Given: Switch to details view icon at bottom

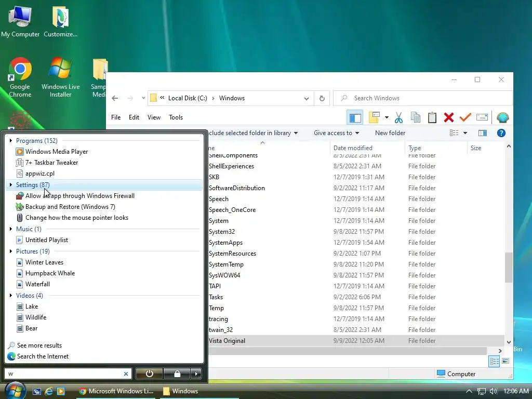Looking at the screenshot, I should 494,362.
